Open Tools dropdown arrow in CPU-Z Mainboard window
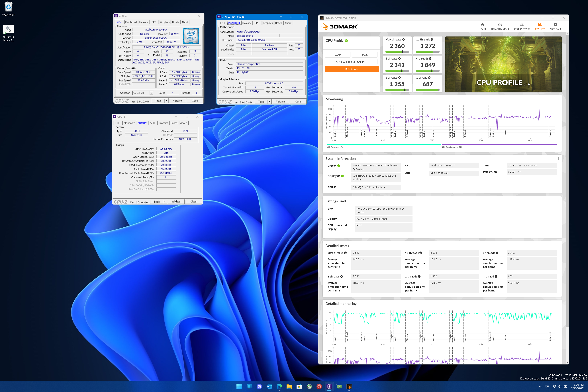 269,101
